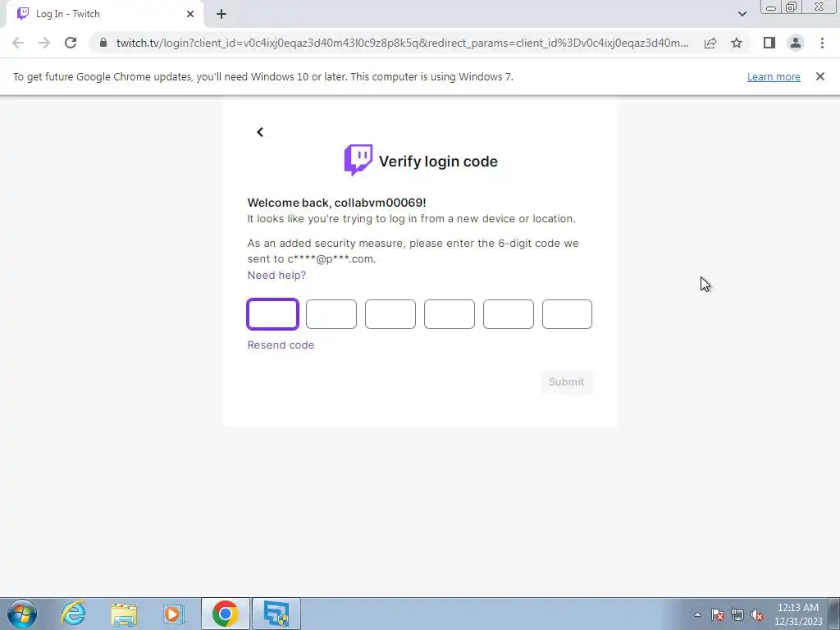Click the Welcome back, collabvm00069! text

(x=336, y=203)
